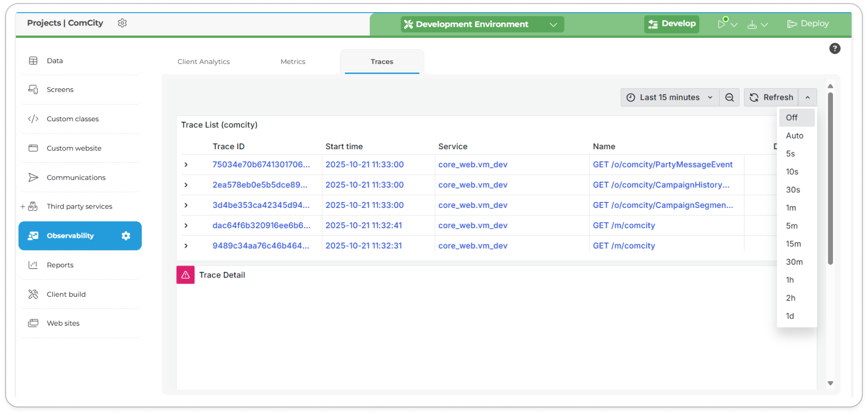Image resolution: width=868 pixels, height=415 pixels.
Task: Open Data section in sidebar
Action: (x=55, y=61)
